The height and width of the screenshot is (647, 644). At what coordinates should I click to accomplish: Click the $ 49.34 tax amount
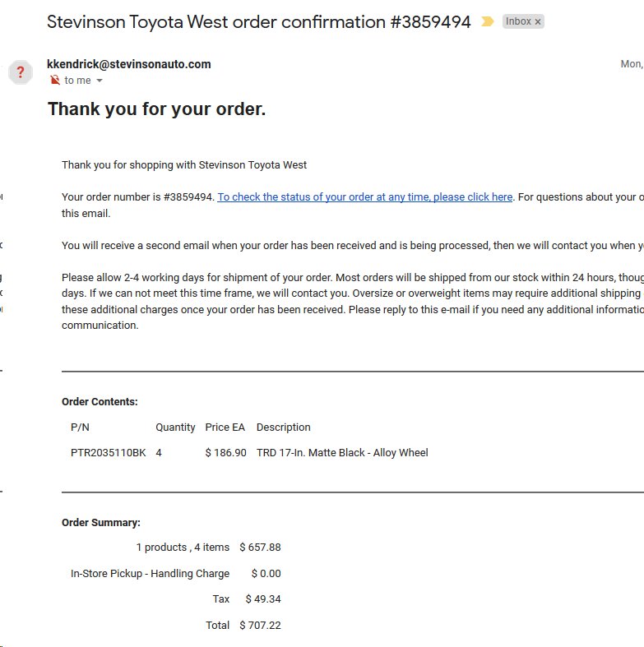[x=263, y=598]
